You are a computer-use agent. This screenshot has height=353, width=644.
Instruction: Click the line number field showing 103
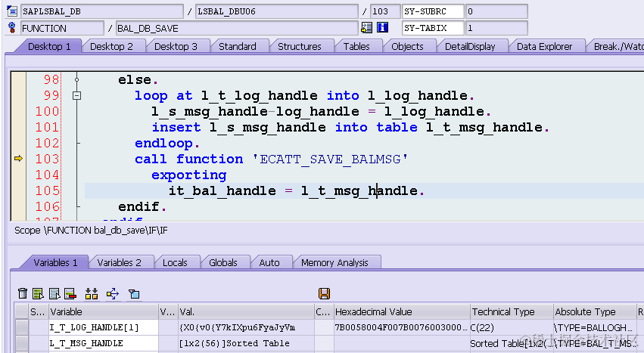(x=385, y=11)
